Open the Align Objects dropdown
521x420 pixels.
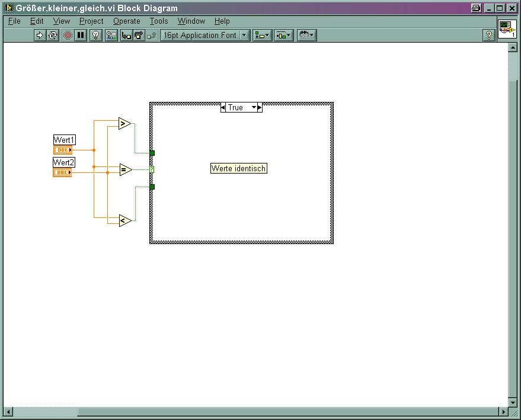tap(262, 35)
